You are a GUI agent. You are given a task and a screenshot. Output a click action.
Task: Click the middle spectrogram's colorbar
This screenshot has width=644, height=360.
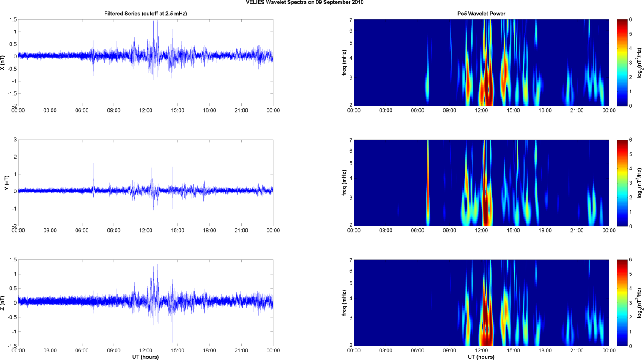pos(622,183)
